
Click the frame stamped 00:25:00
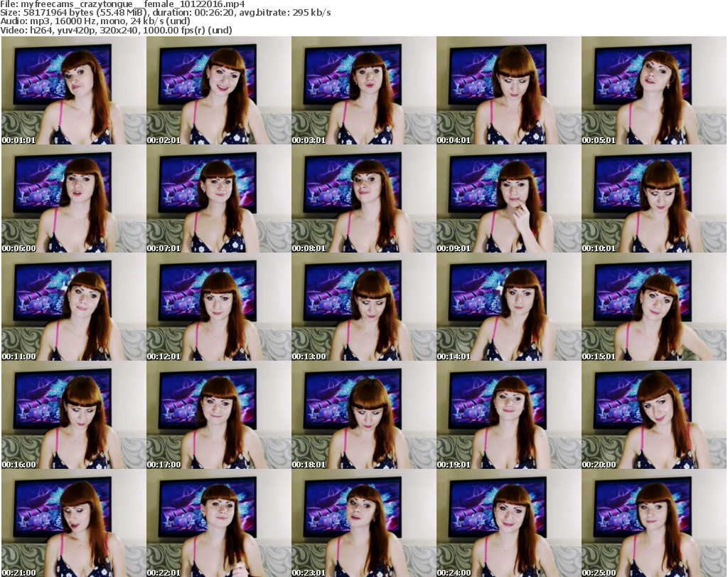pos(654,523)
